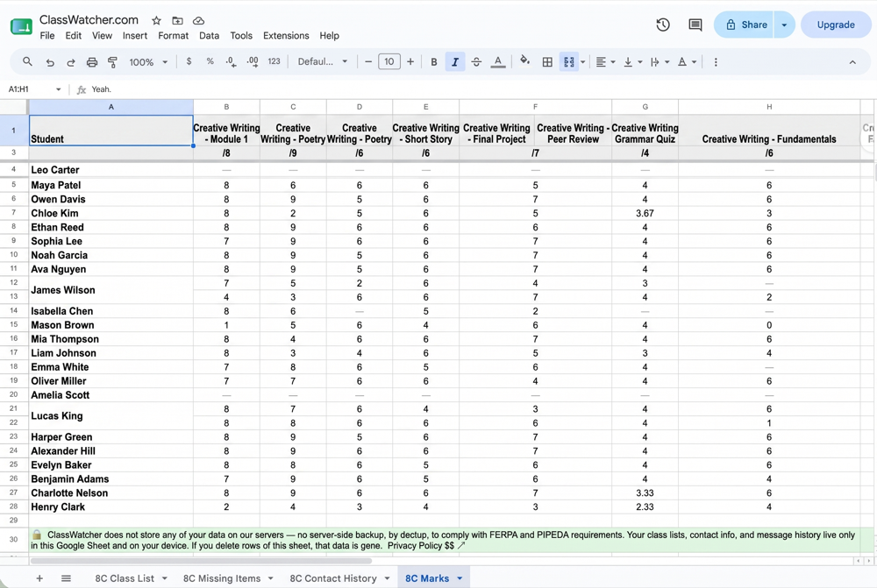Open the borders tool

coord(547,62)
